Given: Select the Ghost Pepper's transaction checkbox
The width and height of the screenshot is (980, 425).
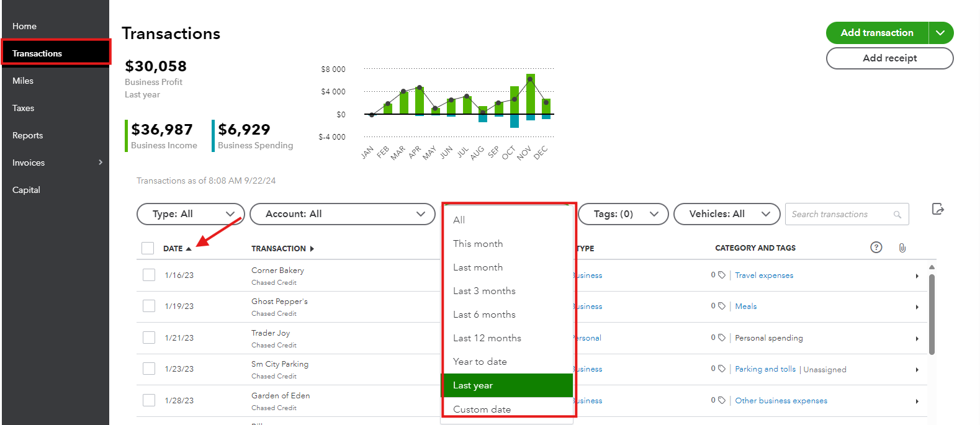Looking at the screenshot, I should [x=149, y=306].
